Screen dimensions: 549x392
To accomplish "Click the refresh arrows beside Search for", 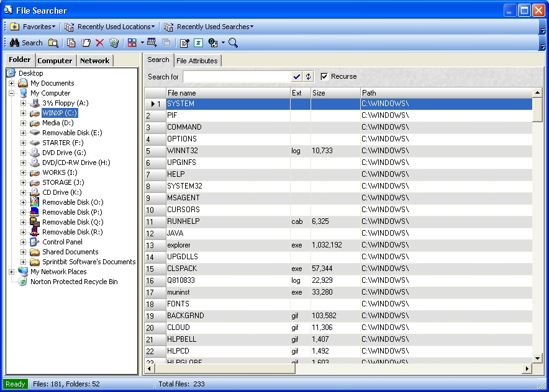I will click(308, 76).
